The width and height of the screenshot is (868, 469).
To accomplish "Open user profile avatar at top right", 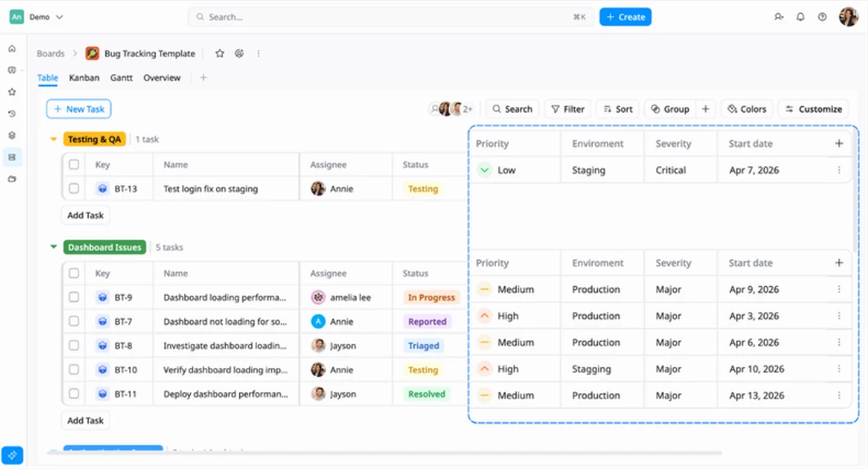I will coord(848,17).
